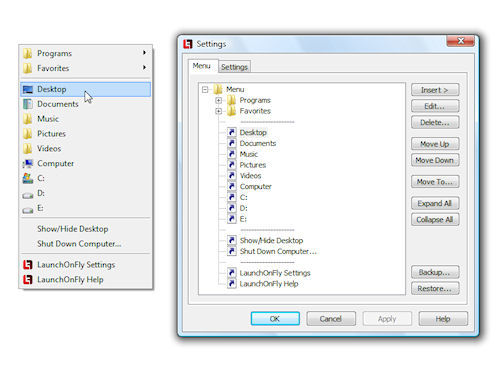This screenshot has height=375, width=500.
Task: Open the Insert > dropdown button
Action: coord(435,90)
